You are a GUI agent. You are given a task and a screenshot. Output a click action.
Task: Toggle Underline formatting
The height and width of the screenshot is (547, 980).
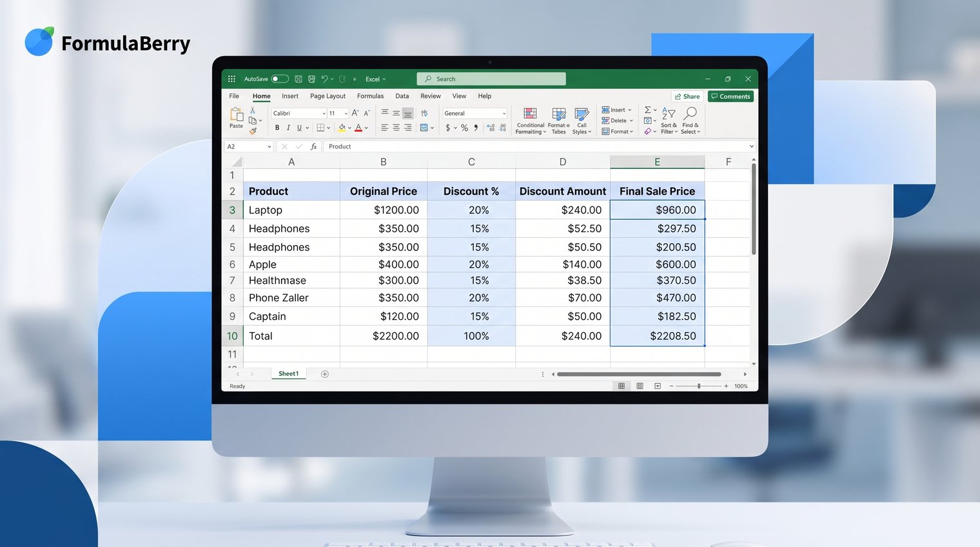click(x=299, y=128)
